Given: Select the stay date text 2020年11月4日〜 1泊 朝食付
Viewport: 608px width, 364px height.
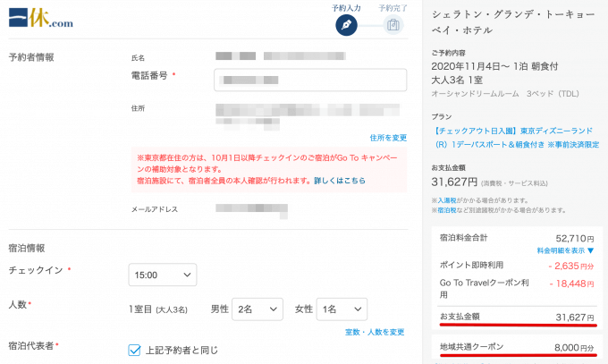Looking at the screenshot, I should pyautogui.click(x=494, y=66).
